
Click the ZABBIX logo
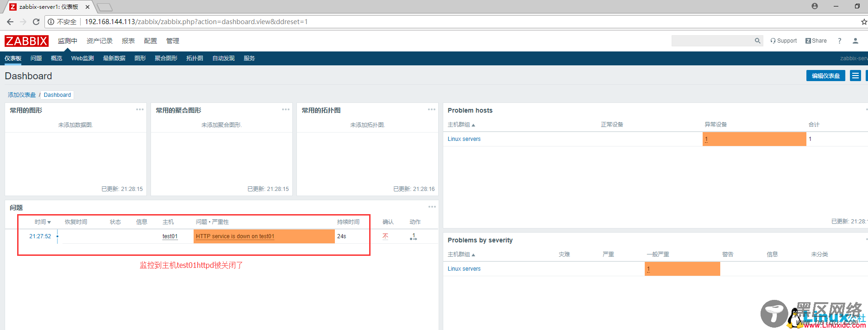click(26, 41)
